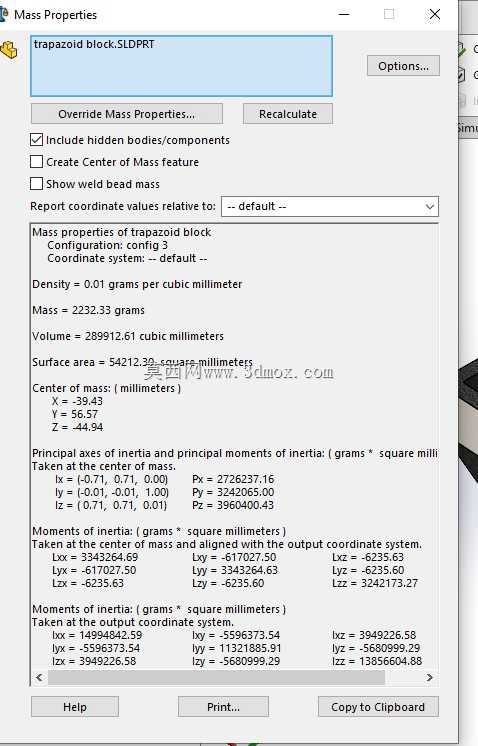Click the Volume = 289912.61 line
Image resolution: width=478 pixels, height=746 pixels.
click(x=128, y=336)
